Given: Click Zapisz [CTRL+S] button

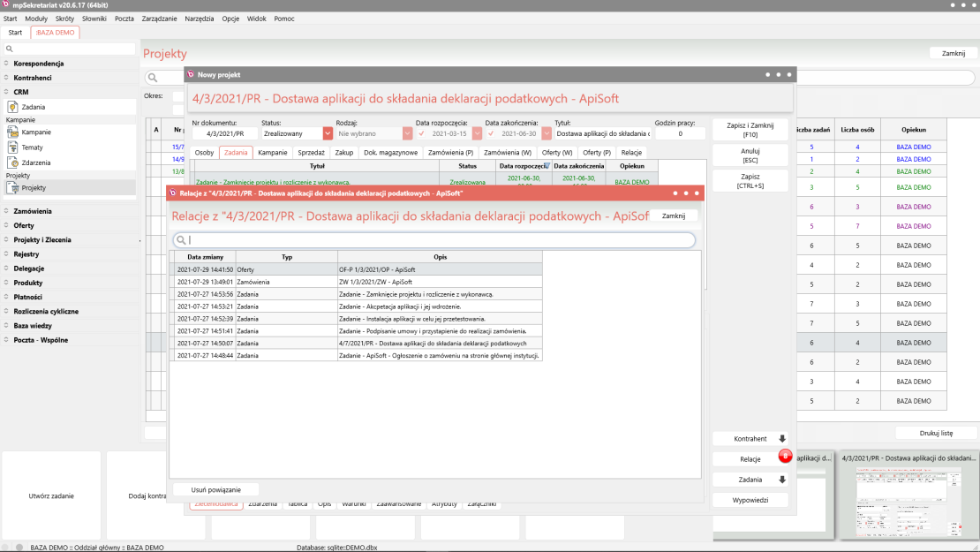Looking at the screenshot, I should point(750,181).
